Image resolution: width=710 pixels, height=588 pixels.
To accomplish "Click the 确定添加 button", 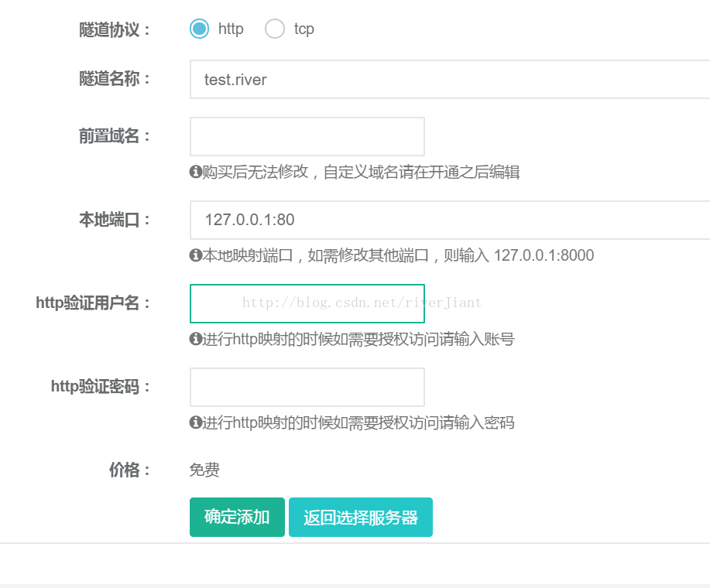I will pyautogui.click(x=237, y=517).
